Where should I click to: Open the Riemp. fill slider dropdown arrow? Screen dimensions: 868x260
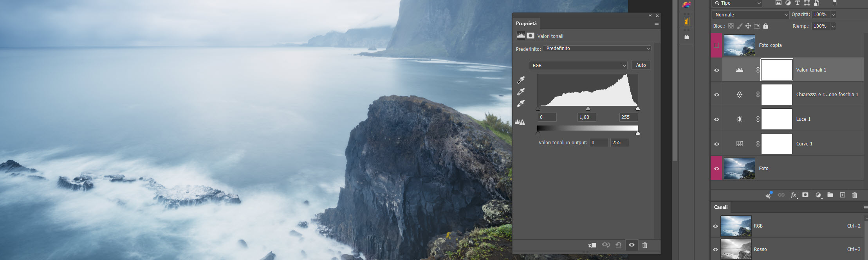[x=833, y=27]
